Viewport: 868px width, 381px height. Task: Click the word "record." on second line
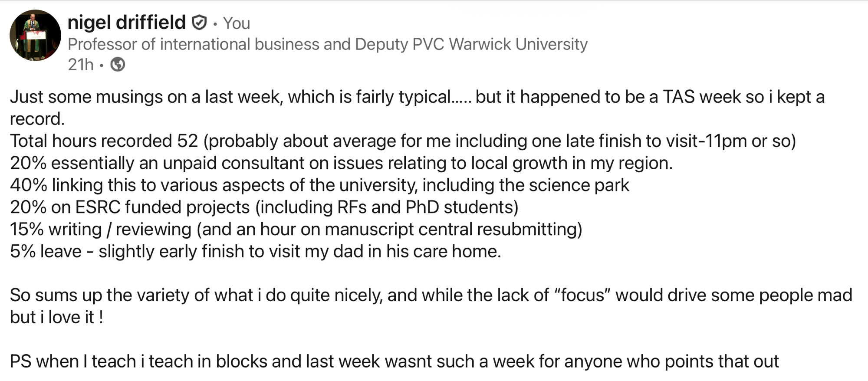coord(37,119)
